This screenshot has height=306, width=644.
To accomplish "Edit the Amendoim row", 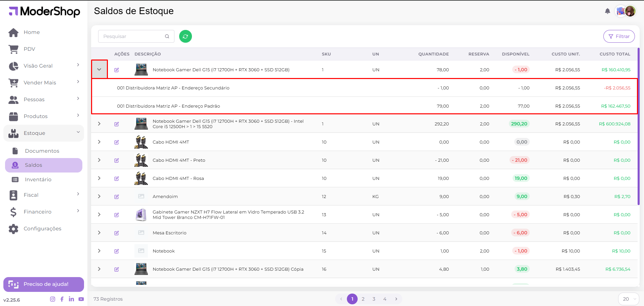I will pyautogui.click(x=117, y=197).
